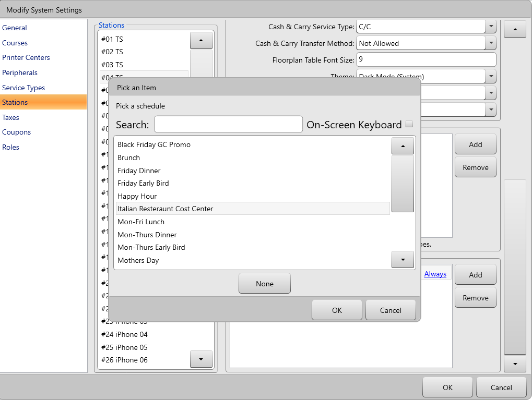Click the settings panel scrollbar thumb
Viewport: 532px width, 400px height.
515,267
